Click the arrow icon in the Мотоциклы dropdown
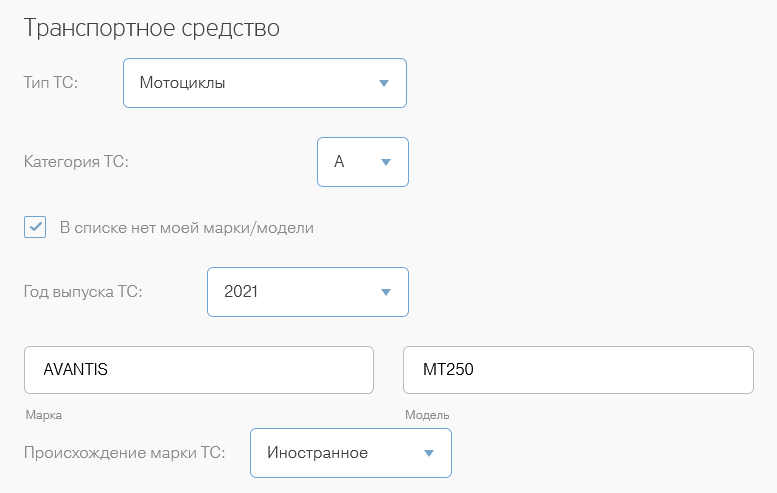This screenshot has width=777, height=493. pos(384,83)
